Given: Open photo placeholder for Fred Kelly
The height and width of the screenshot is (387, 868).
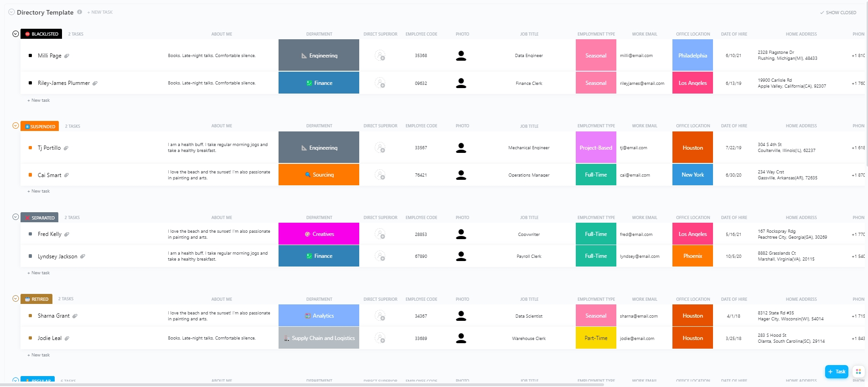Looking at the screenshot, I should pyautogui.click(x=461, y=234).
